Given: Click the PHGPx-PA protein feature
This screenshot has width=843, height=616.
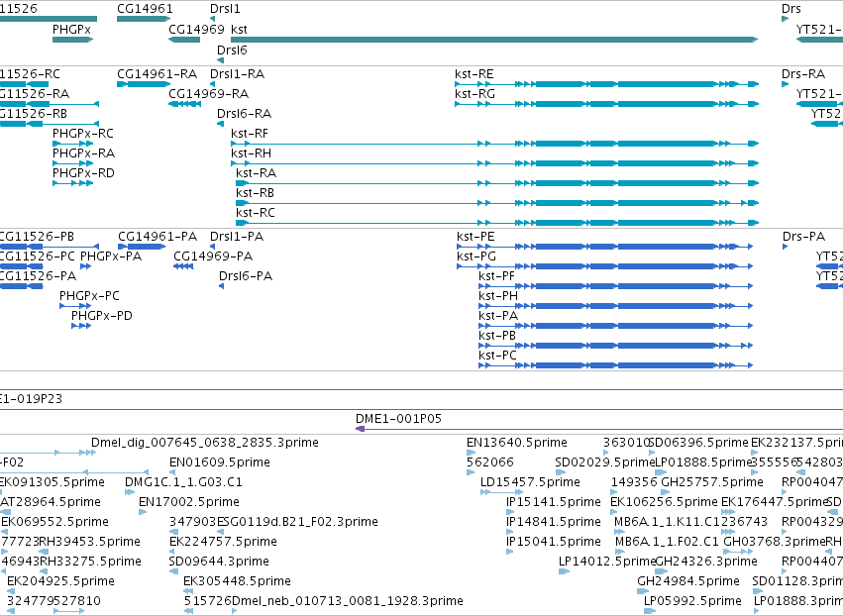Looking at the screenshot, I should point(85,266).
